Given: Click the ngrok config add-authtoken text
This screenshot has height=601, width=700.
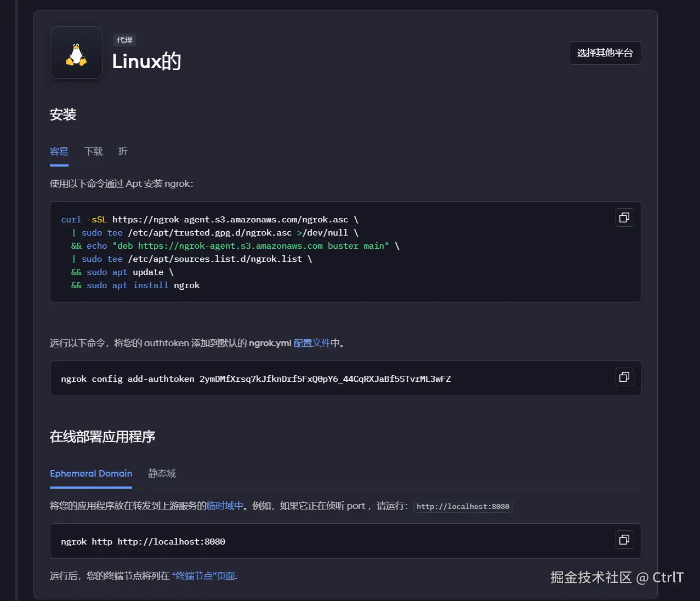Looking at the screenshot, I should 256,379.
